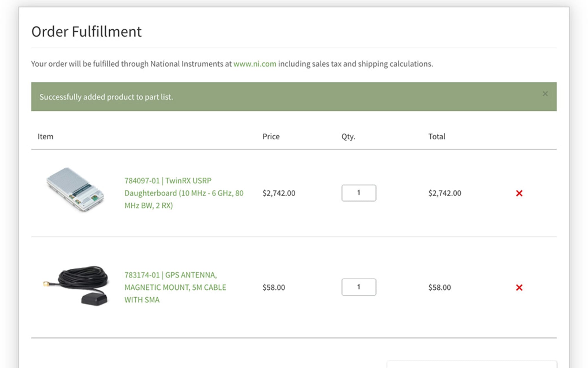
Task: Select the $58.00 row total for GPS Antenna
Action: (x=440, y=287)
